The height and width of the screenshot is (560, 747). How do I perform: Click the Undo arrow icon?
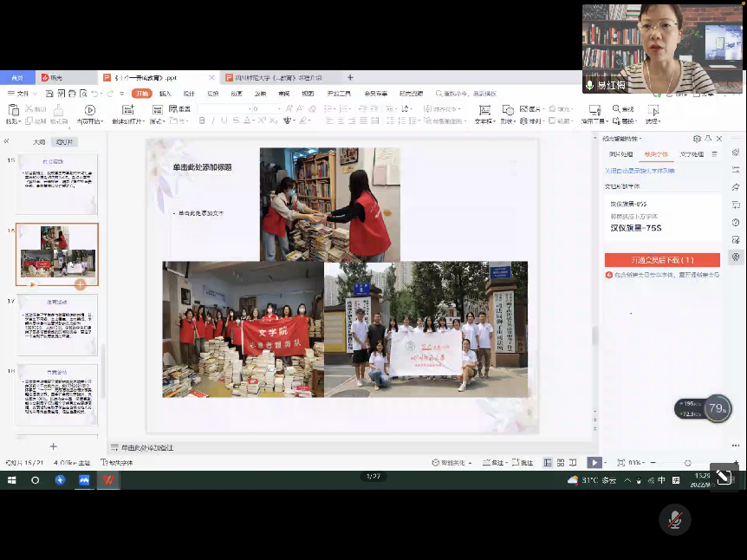coord(94,94)
